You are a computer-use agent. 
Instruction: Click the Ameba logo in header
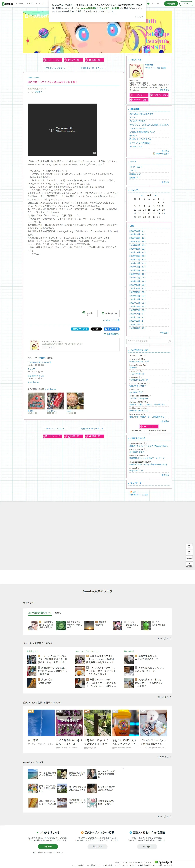click(x=7, y=4)
